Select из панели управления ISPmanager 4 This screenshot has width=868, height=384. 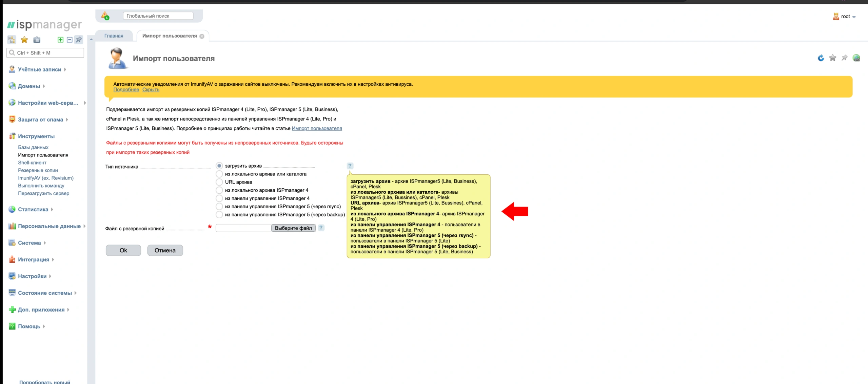(219, 198)
